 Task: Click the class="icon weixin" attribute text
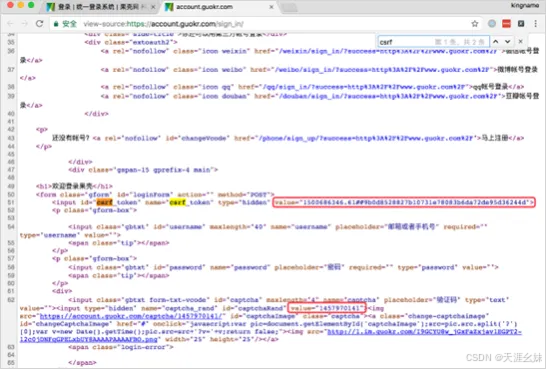(211, 51)
